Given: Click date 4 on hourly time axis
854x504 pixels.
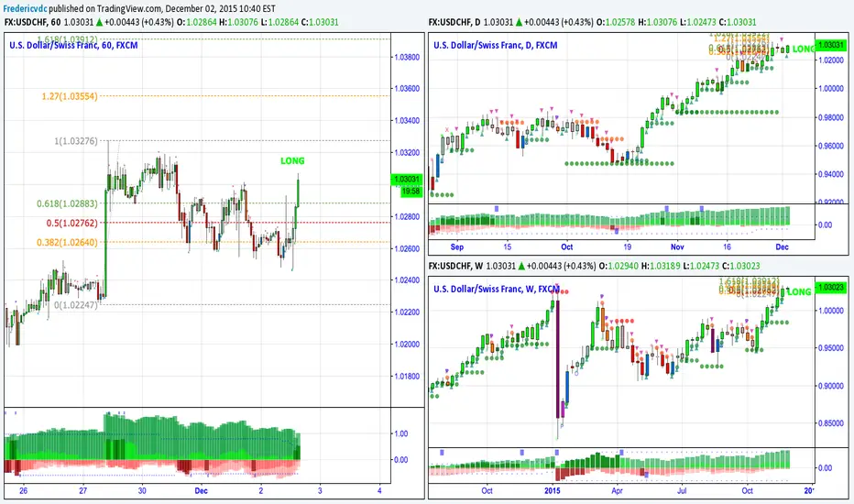Looking at the screenshot, I should pos(379,491).
